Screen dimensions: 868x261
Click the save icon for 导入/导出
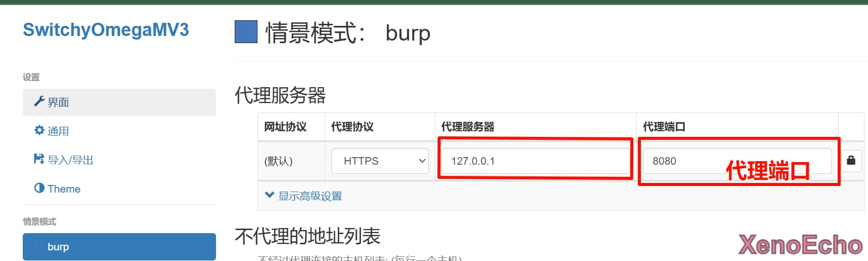[x=39, y=159]
